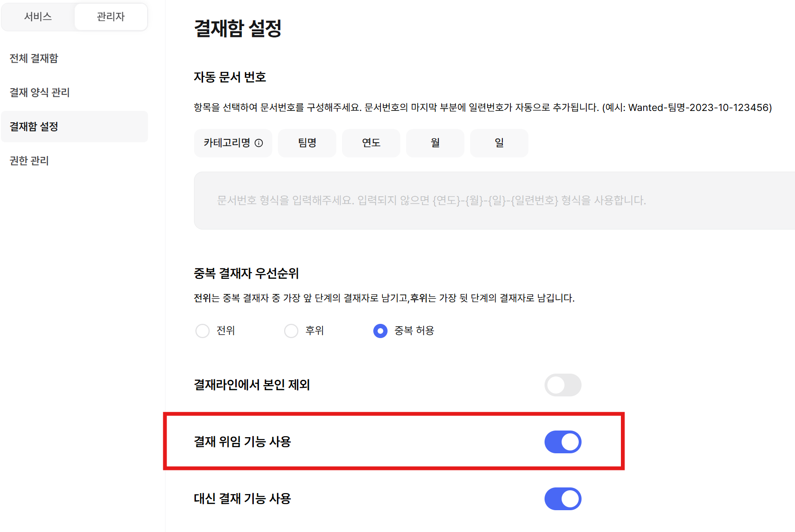Viewport: 795px width, 532px height.
Task: Switch to the 서비스 tab
Action: click(x=38, y=17)
